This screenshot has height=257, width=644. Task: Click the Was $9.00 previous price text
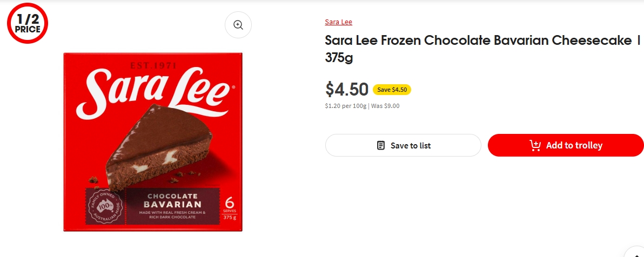pos(385,106)
